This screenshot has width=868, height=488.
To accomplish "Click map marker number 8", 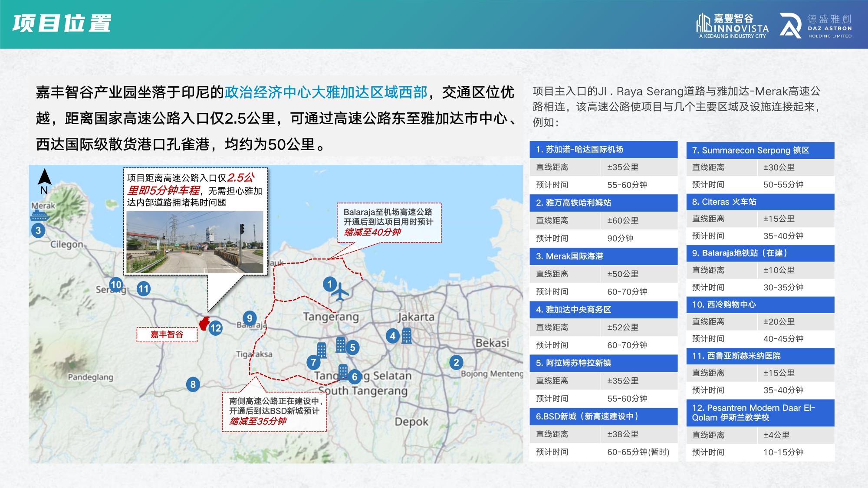I will (x=193, y=384).
